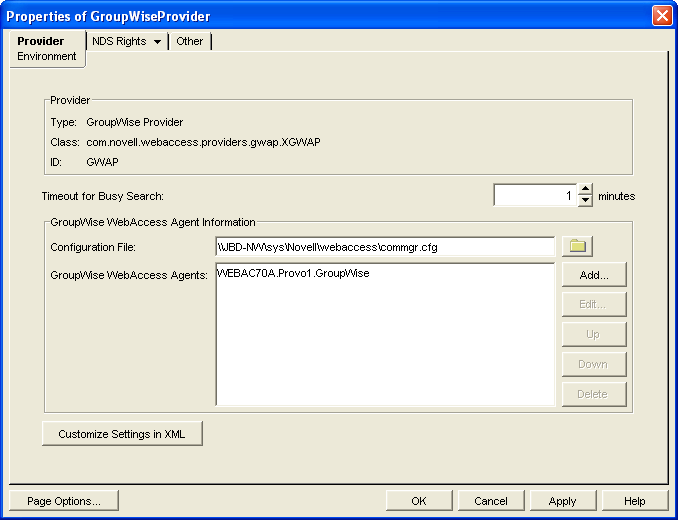This screenshot has width=678, height=520.
Task: Click the Down button to reorder agents
Action: point(593,364)
